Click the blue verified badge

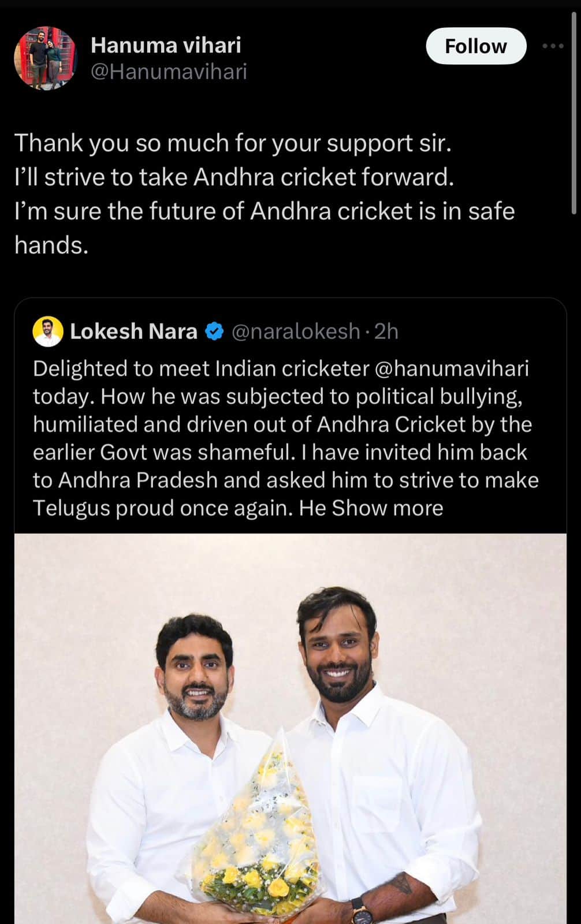[x=214, y=331]
